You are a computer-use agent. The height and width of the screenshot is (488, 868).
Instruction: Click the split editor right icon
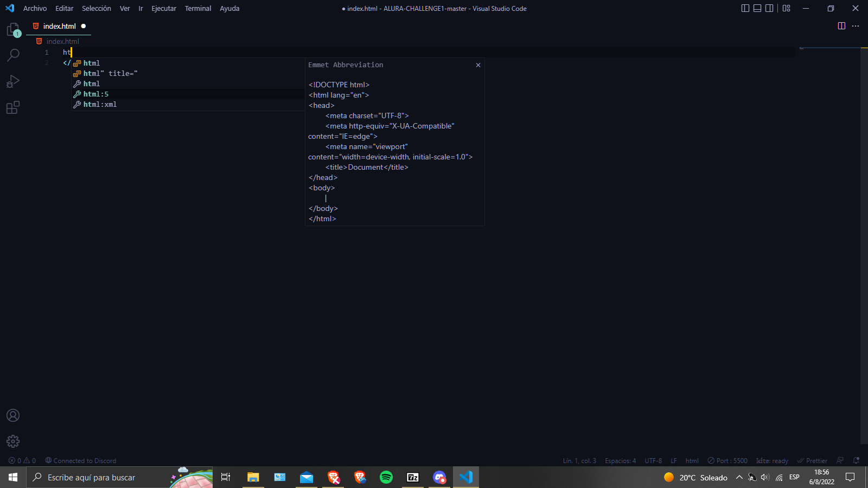coord(841,26)
